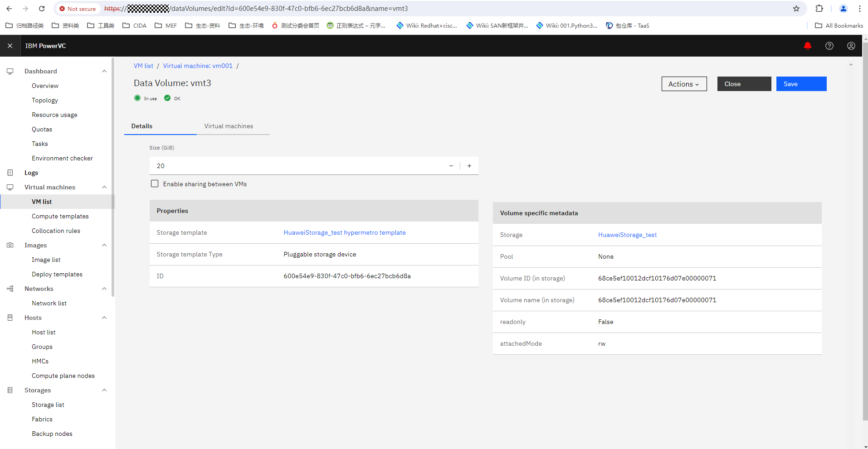Image resolution: width=868 pixels, height=449 pixels.
Task: Close the side navigation menu X icon
Action: click(x=10, y=46)
